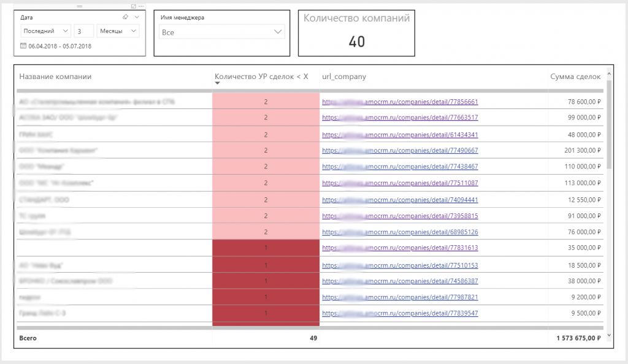
Task: Select the 9 500,00 ₽ amount cell
Action: pyautogui.click(x=586, y=313)
